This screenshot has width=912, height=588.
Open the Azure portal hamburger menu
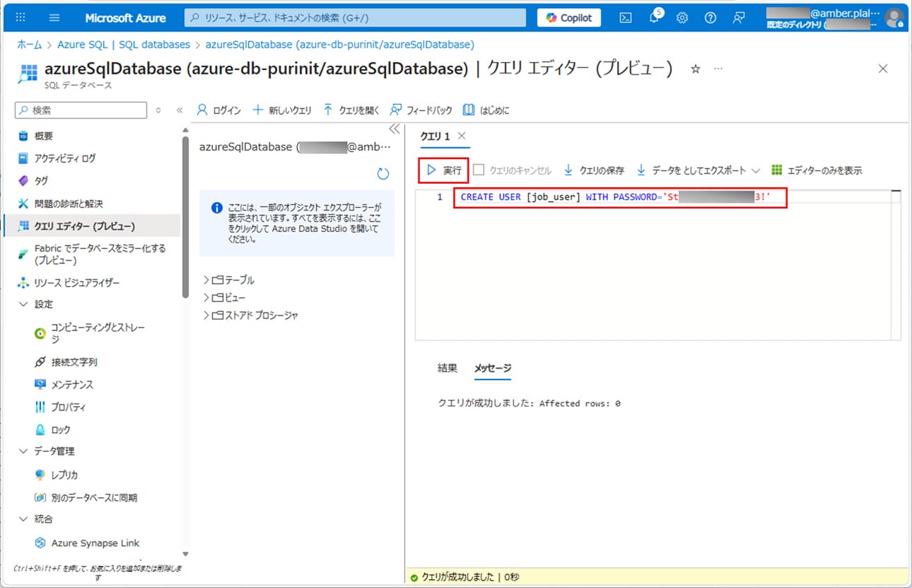[x=54, y=18]
